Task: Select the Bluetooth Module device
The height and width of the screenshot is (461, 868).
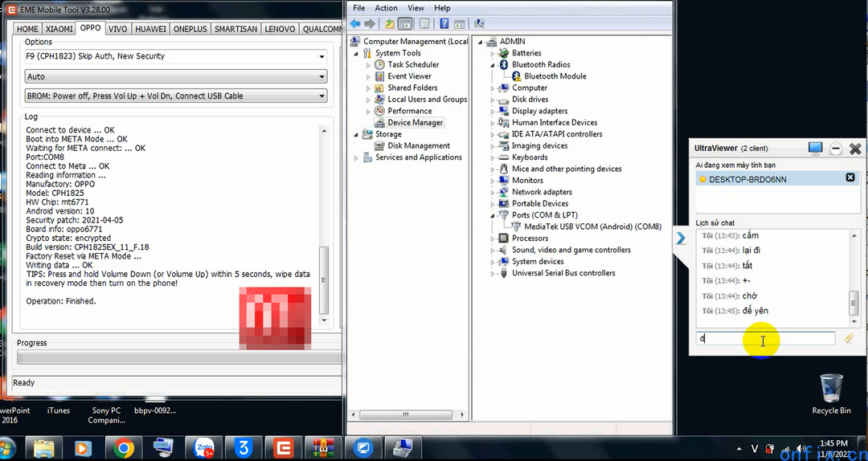Action: coord(555,76)
